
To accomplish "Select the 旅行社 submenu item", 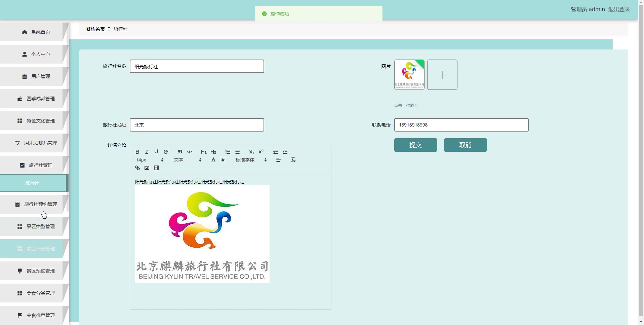I will [x=33, y=183].
